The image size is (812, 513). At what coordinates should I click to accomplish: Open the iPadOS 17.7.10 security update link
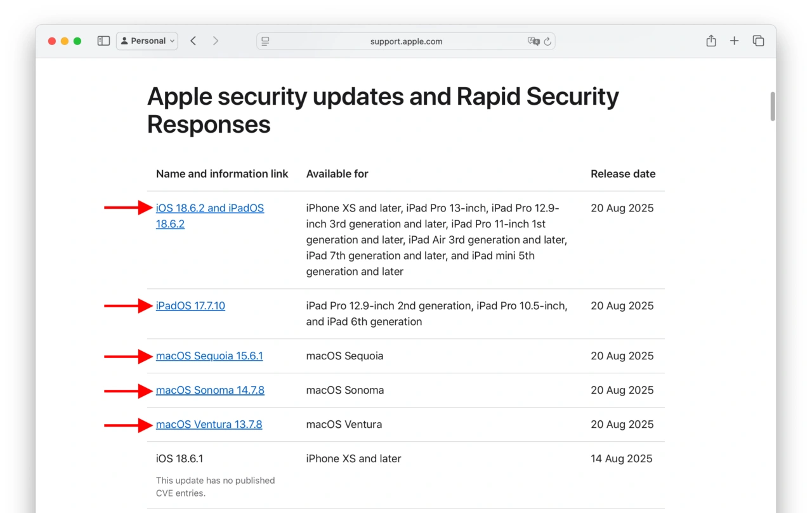pyautogui.click(x=190, y=305)
